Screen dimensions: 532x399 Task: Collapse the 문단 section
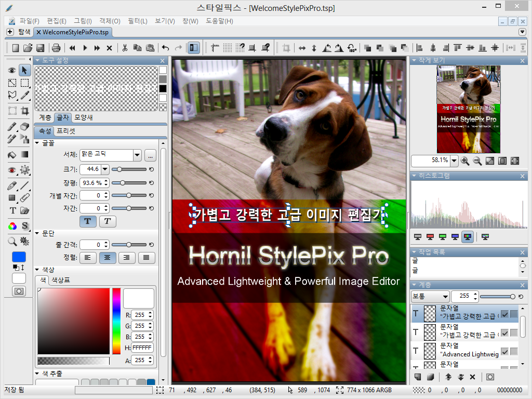click(x=37, y=233)
